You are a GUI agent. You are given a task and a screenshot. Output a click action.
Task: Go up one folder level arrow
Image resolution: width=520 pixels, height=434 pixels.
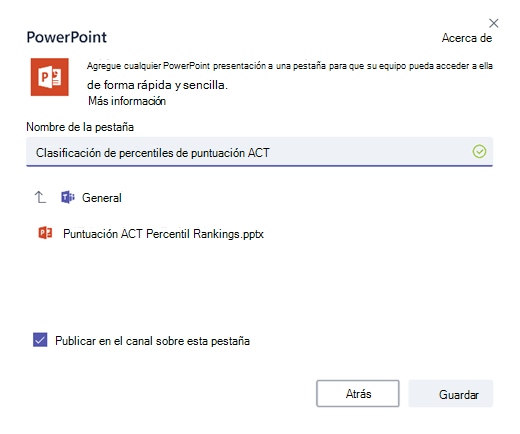pos(40,197)
